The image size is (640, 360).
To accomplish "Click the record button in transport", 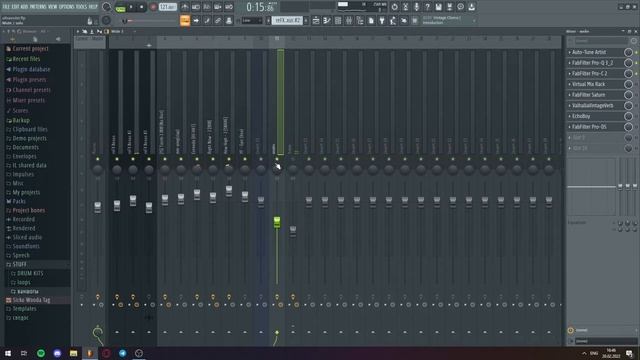I will [x=153, y=7].
